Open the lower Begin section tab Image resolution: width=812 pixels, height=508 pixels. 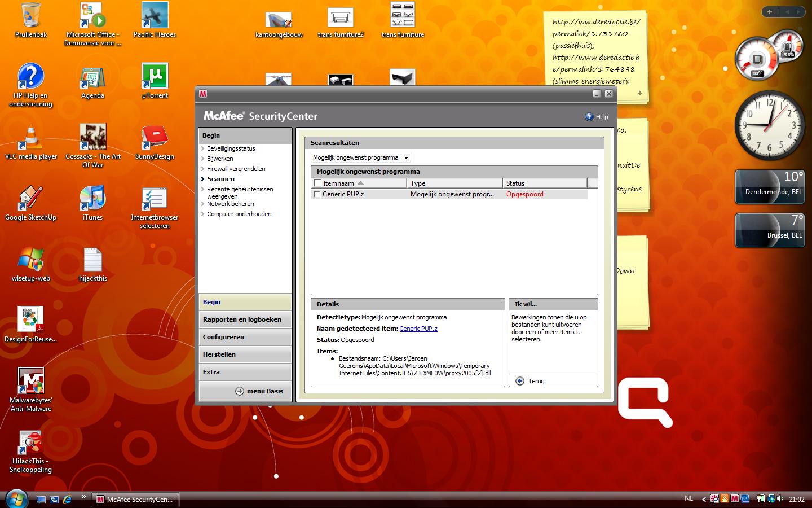tap(245, 302)
